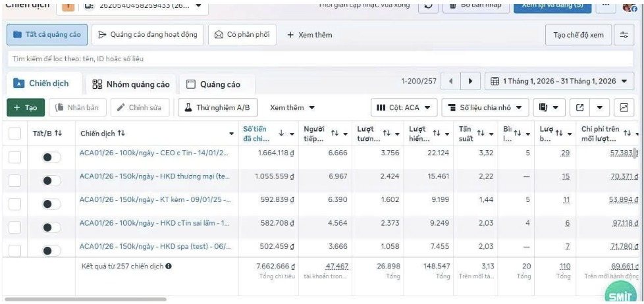
Task: Open the reports icon dropdown
Action: point(549,107)
